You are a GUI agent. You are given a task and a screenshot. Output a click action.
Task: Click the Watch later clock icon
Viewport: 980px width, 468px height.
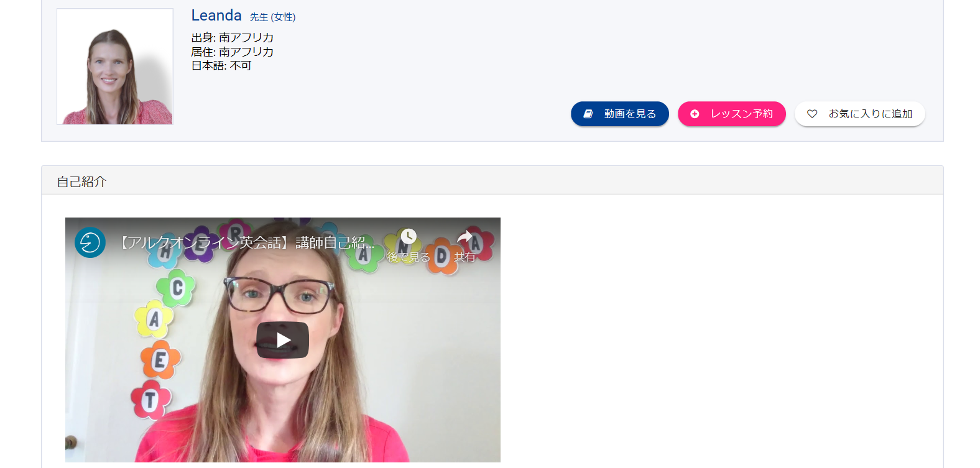click(x=409, y=236)
